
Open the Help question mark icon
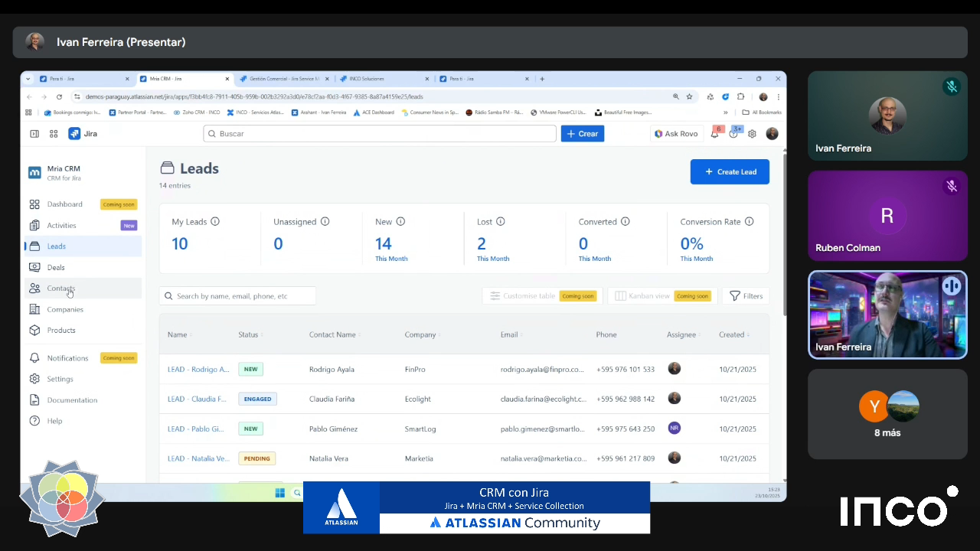click(x=34, y=421)
